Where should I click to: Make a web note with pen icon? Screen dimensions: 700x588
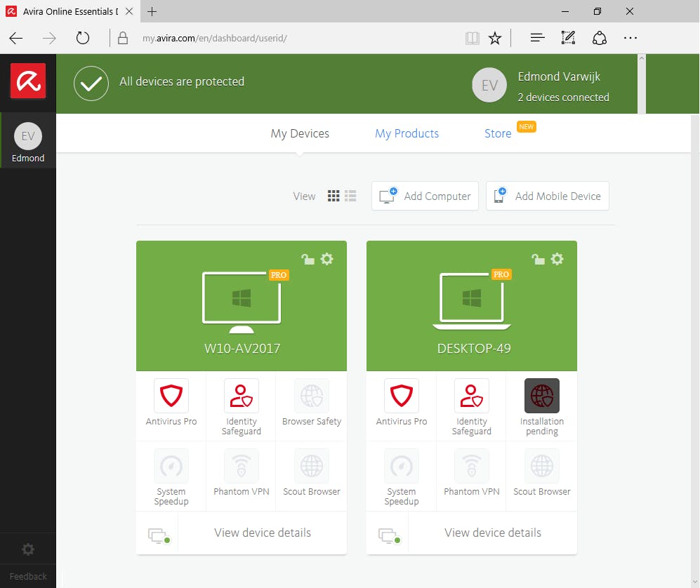pyautogui.click(x=568, y=39)
